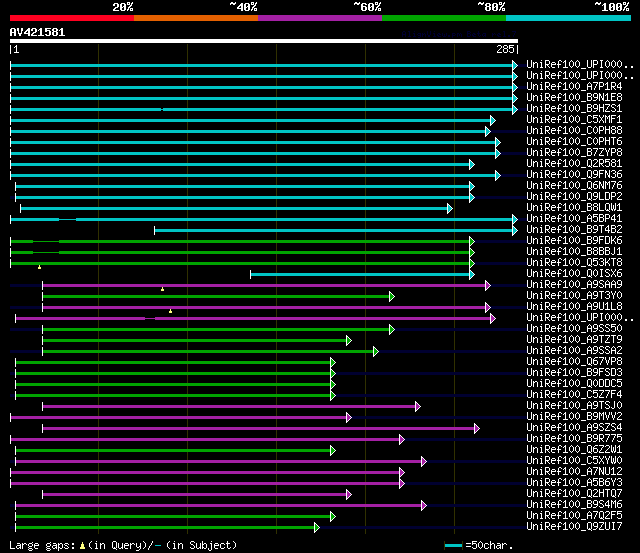Click the UniRef100_Q9FN36 label
640x553 pixels.
pos(574,175)
